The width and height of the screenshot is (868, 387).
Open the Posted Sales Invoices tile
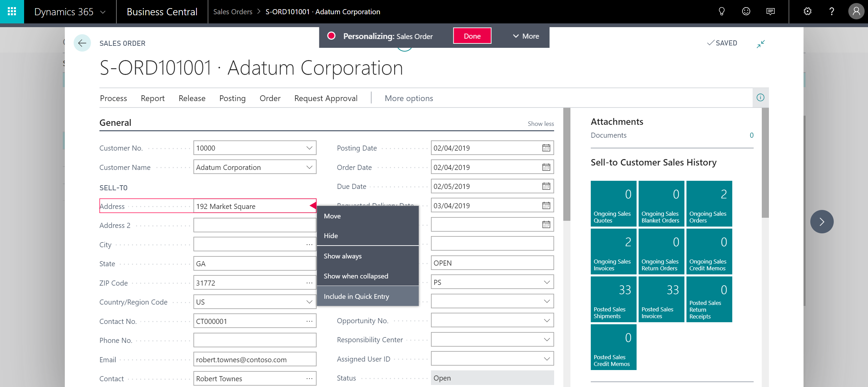(661, 299)
